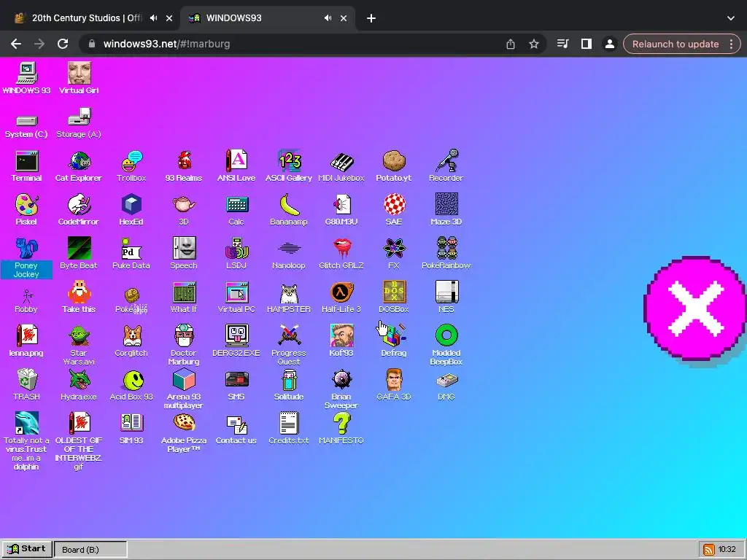The image size is (747, 560).
Task: Launch Brian Sweeper icon
Action: tap(341, 389)
